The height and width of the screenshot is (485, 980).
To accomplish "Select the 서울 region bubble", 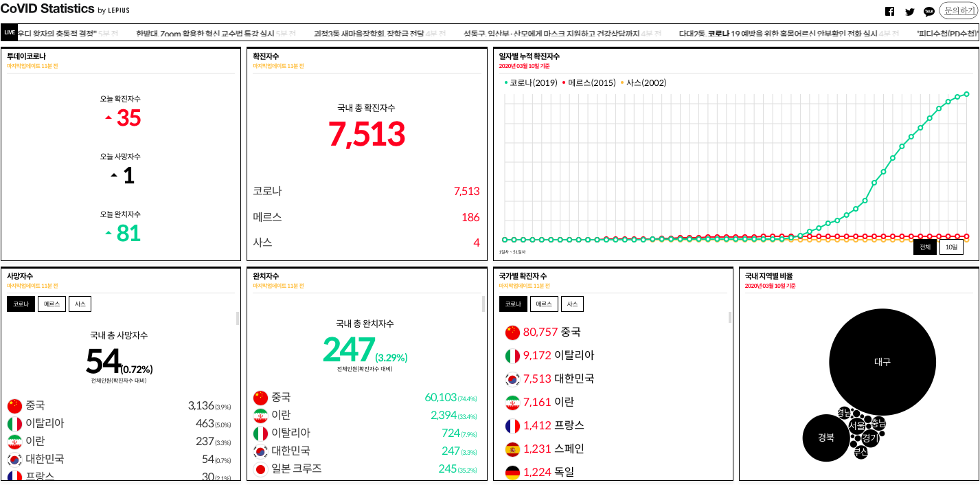I will coord(856,426).
